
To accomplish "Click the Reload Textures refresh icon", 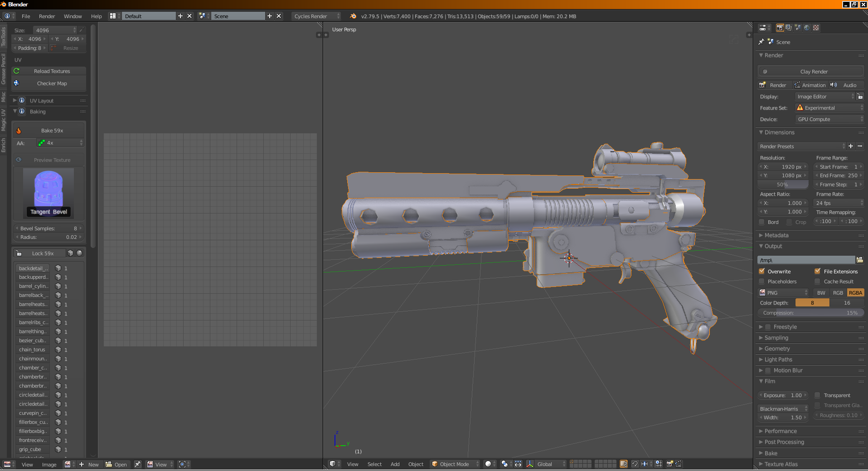I will click(17, 71).
